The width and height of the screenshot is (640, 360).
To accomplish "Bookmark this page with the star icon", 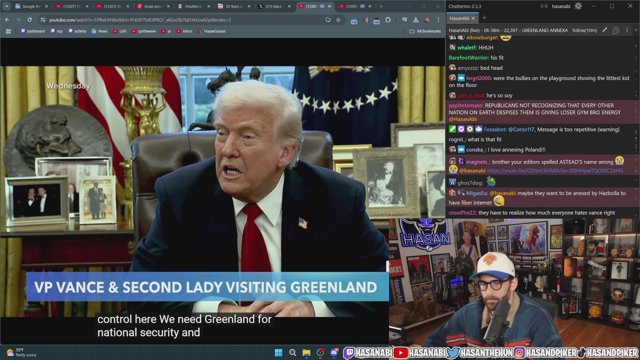I will click(338, 20).
